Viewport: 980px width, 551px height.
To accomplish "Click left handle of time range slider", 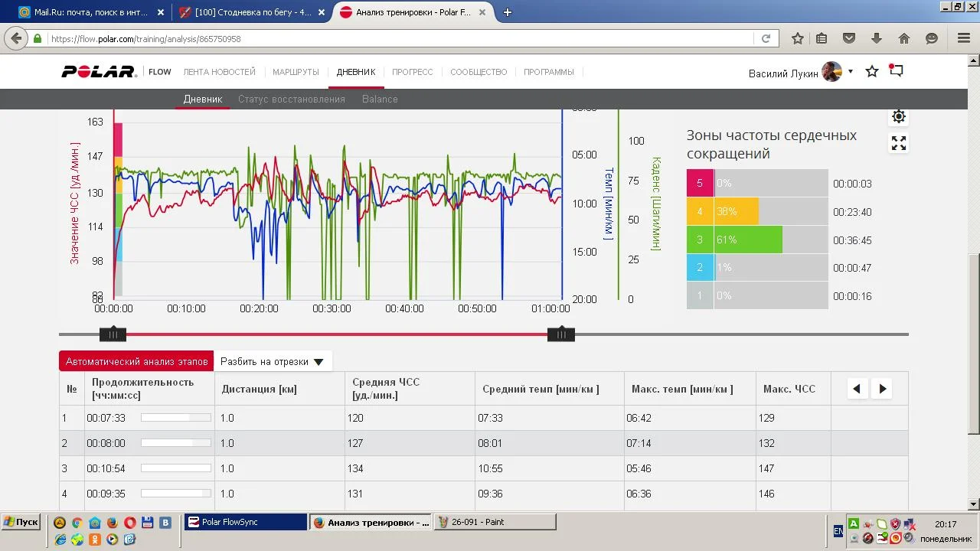I will pos(113,334).
